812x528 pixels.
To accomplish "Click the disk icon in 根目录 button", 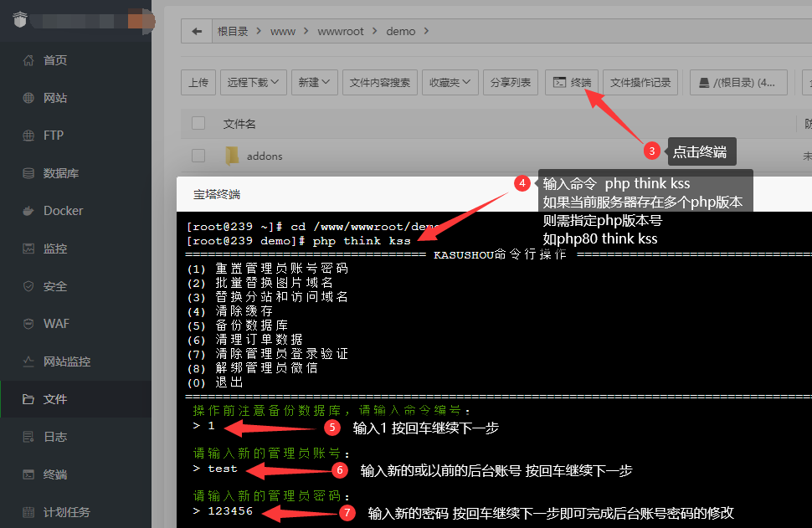I will click(x=704, y=83).
